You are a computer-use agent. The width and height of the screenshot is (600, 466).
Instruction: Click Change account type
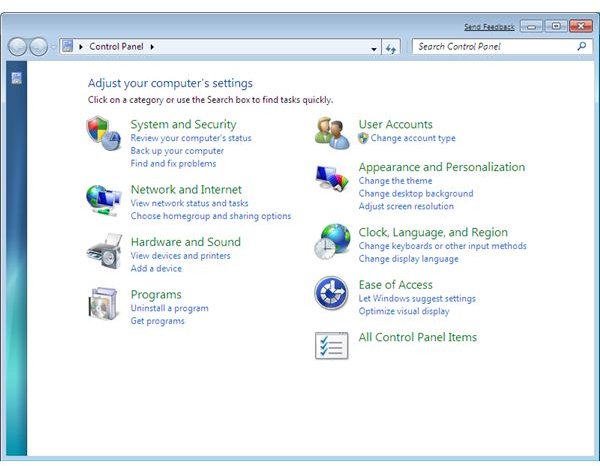413,138
